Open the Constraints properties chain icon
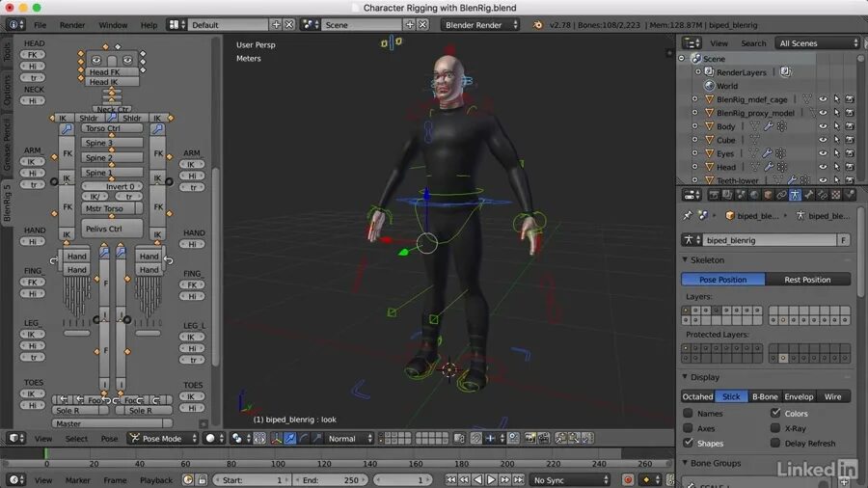This screenshot has height=488, width=868. click(x=781, y=195)
